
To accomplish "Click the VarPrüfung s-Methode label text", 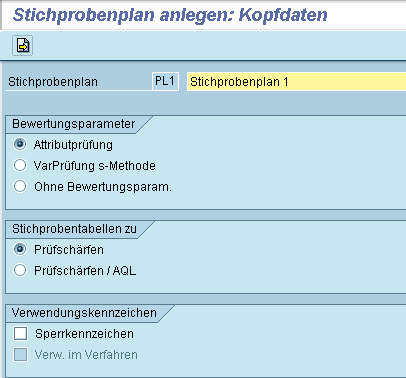I will point(95,166).
